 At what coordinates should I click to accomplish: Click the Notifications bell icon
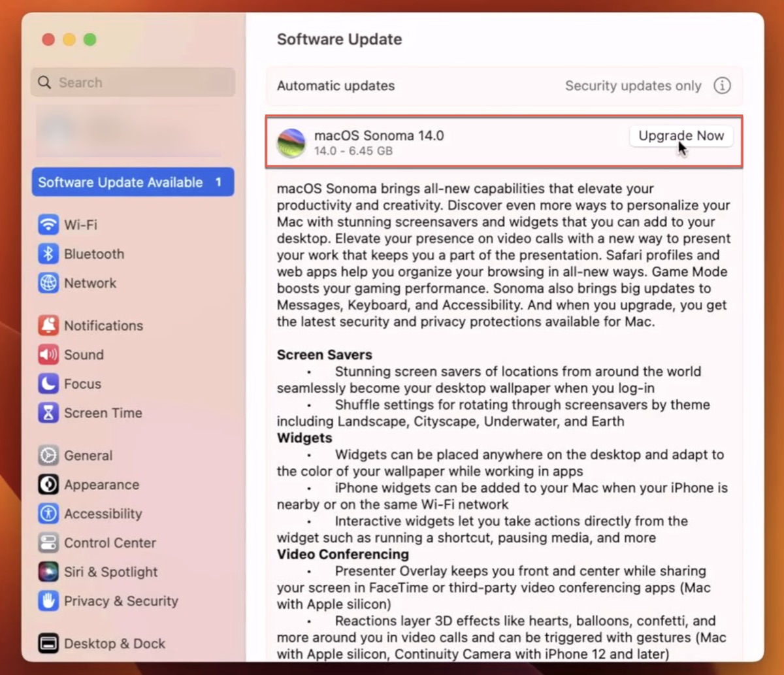coord(48,325)
